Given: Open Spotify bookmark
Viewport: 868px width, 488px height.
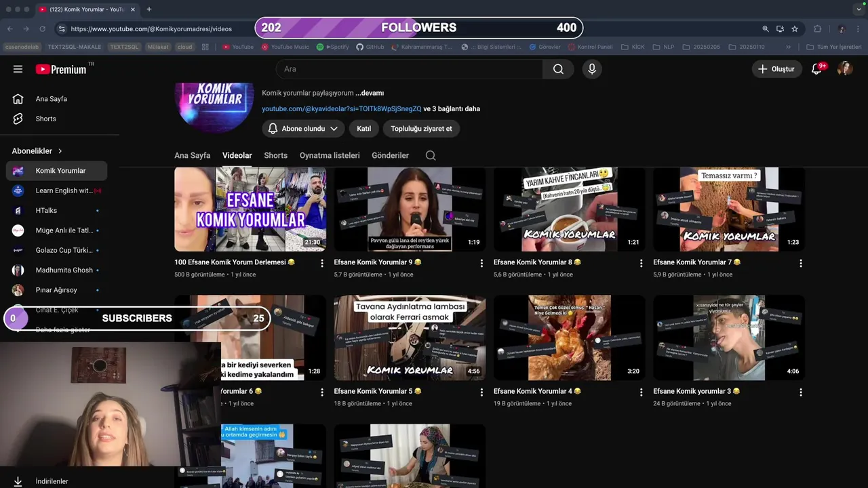Looking at the screenshot, I should 332,47.
